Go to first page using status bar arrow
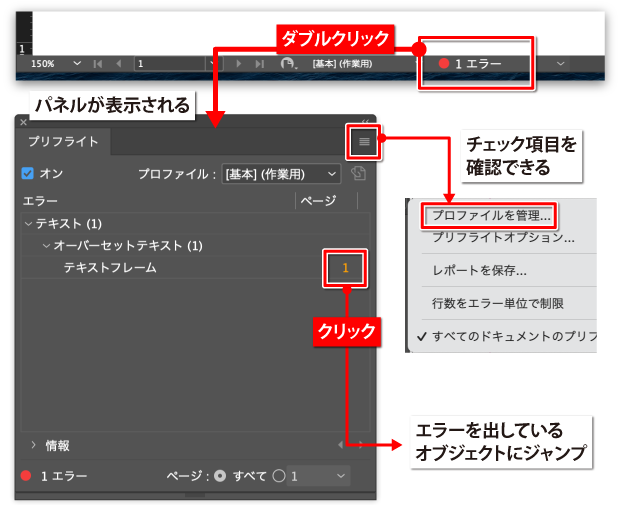Viewport: 630px width, 510px height. pos(98,63)
